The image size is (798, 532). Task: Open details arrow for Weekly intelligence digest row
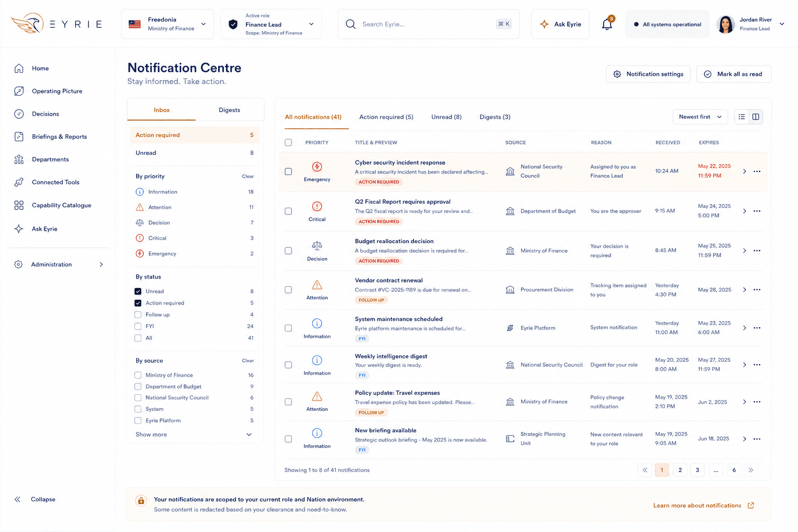[x=744, y=365]
